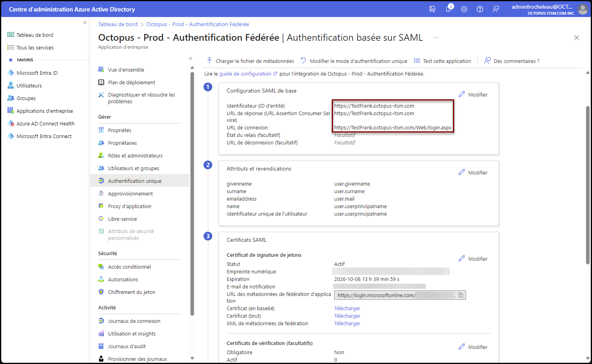Viewport: 592px width, 364px height.
Task: Download the Certificat (en base64)
Action: point(347,308)
